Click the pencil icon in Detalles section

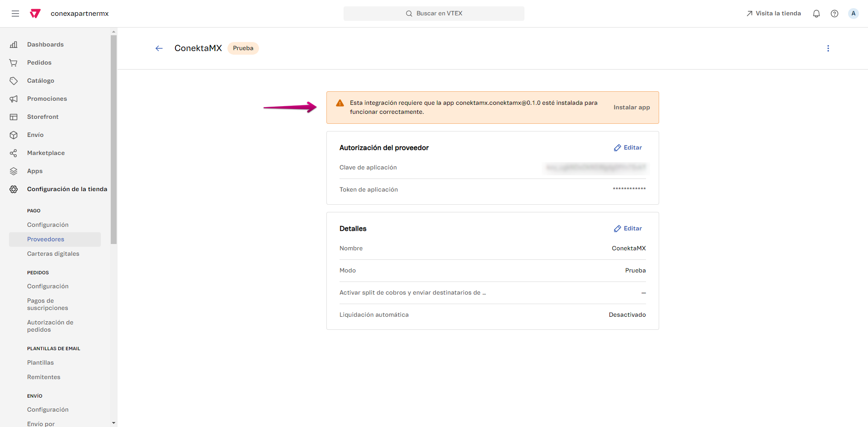tap(618, 229)
